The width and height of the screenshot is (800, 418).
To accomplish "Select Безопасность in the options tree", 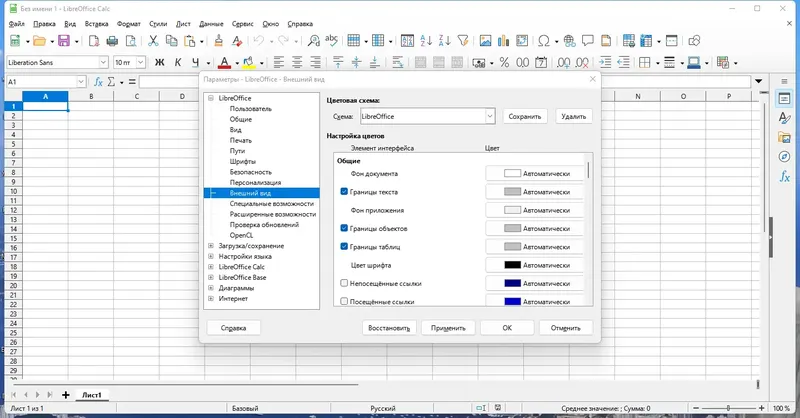I will pos(251,172).
